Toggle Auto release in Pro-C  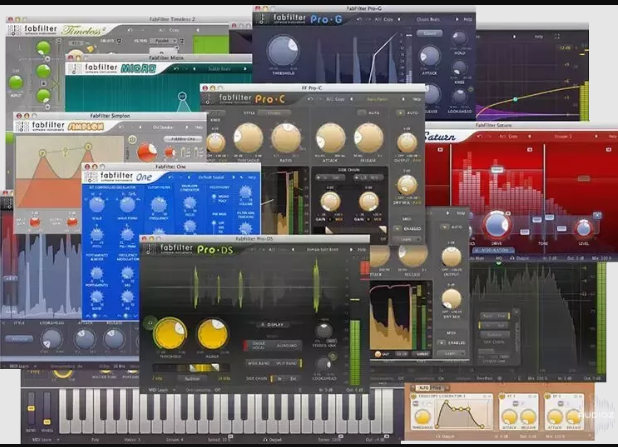click(361, 113)
